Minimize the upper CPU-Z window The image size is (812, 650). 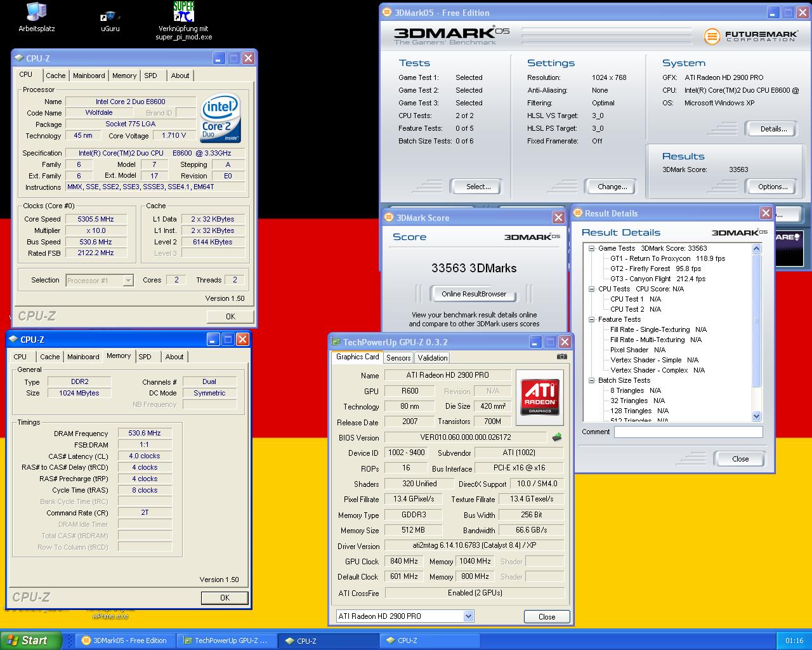click(x=218, y=58)
